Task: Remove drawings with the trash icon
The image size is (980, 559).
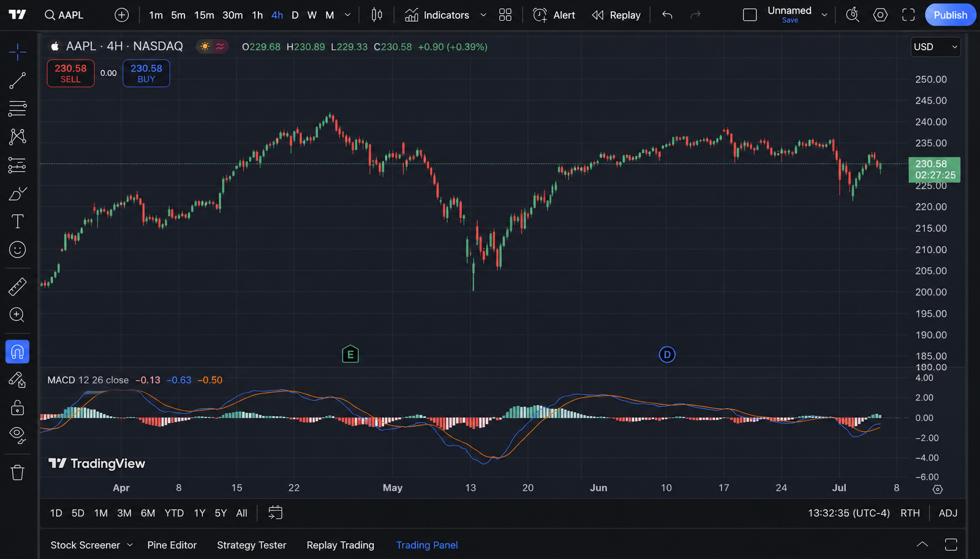Action: [18, 473]
